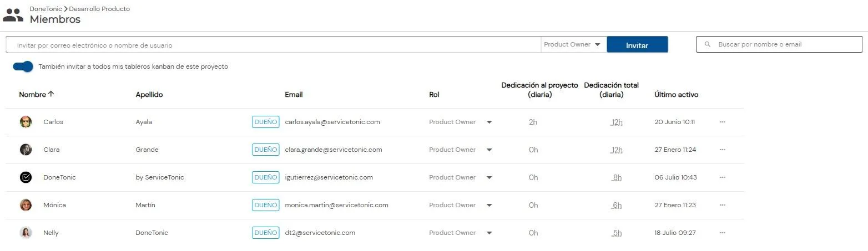
Task: Click the Invitar button
Action: (x=637, y=45)
